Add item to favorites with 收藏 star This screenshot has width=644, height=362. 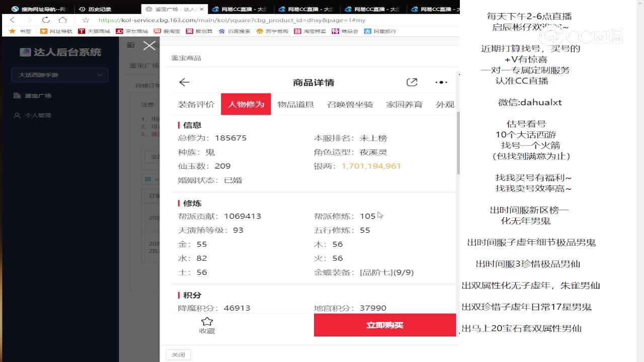(207, 325)
